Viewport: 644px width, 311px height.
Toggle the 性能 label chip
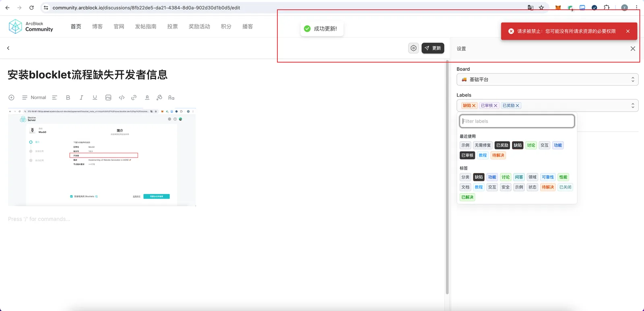[x=563, y=177]
